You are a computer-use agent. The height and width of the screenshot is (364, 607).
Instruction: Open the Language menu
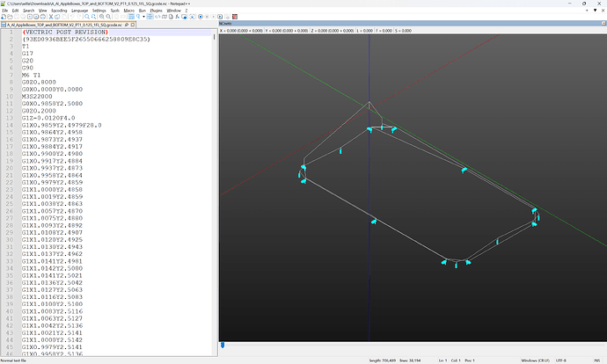(79, 11)
